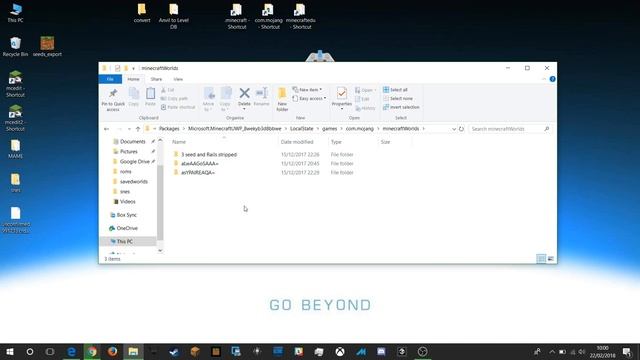The height and width of the screenshot is (360, 640).
Task: Open the Properties ribbon icon
Action: pos(342,98)
